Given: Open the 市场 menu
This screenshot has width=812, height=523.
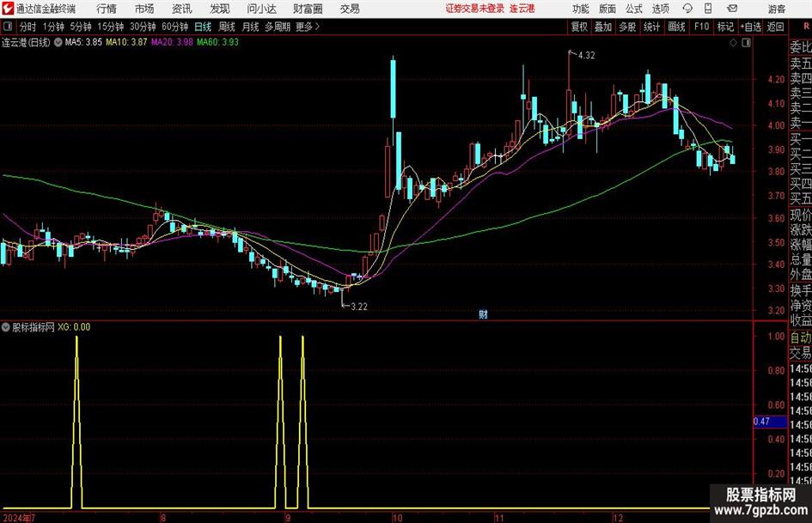Looking at the screenshot, I should coord(144,9).
